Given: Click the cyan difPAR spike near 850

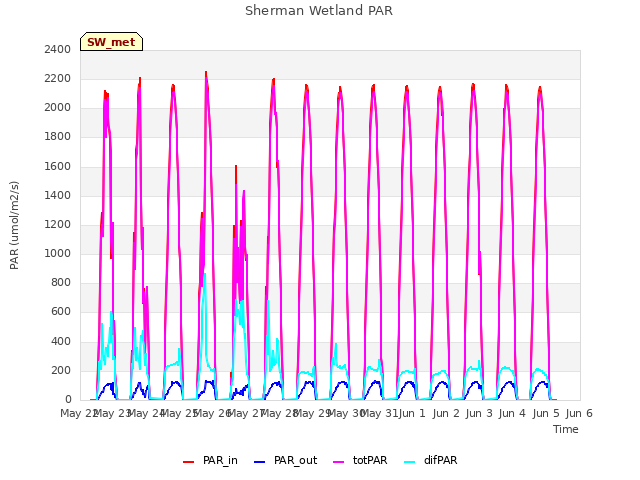Looking at the screenshot, I should 204,276.
